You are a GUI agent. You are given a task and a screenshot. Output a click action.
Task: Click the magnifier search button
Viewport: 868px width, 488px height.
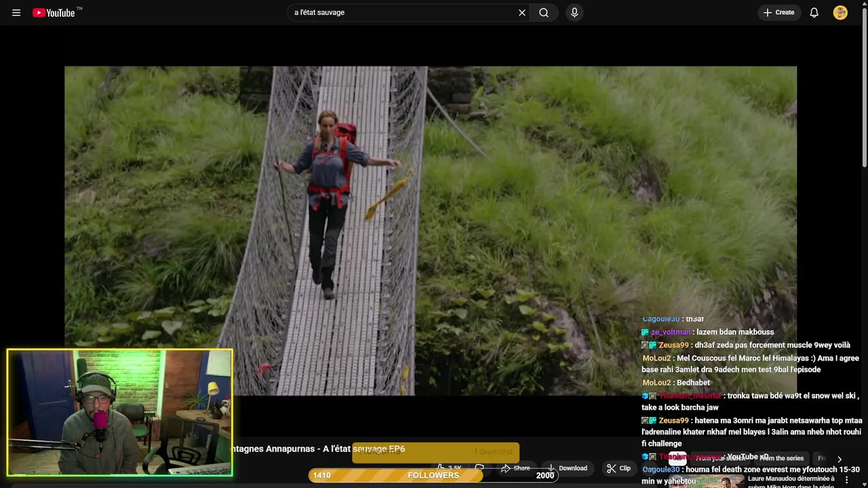click(544, 12)
